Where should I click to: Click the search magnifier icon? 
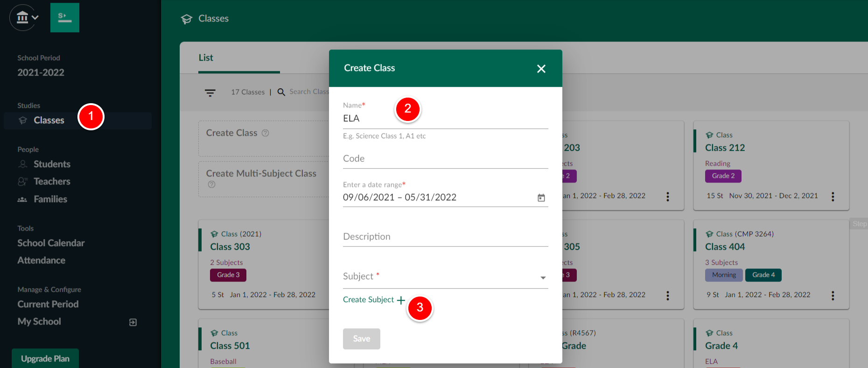[281, 92]
